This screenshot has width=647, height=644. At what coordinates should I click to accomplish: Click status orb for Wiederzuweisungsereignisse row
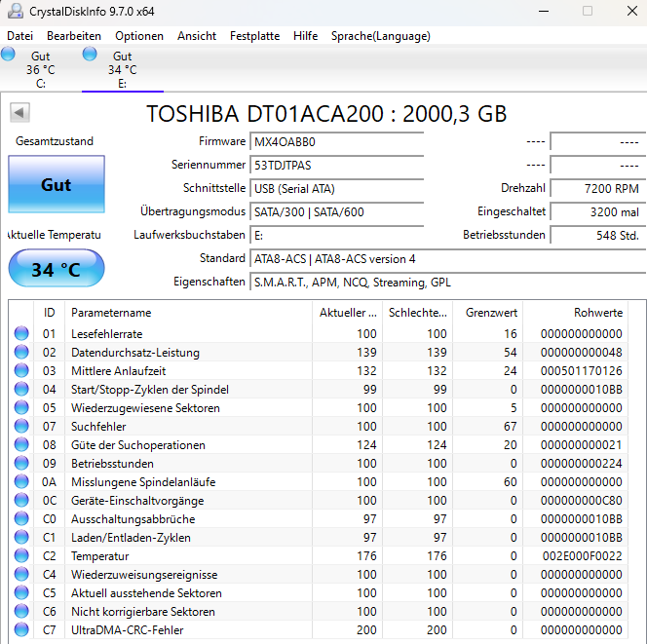[21, 574]
